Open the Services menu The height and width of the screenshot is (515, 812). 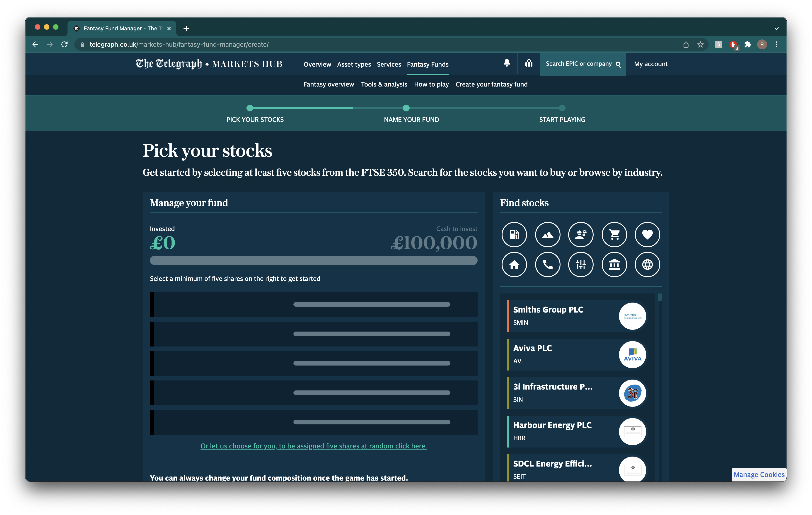(389, 64)
